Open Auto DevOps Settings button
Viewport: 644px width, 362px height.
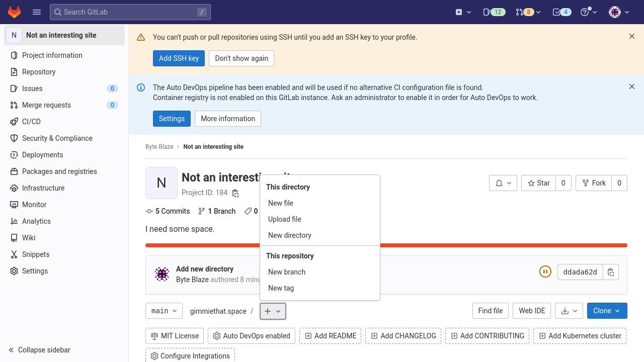pyautogui.click(x=172, y=119)
